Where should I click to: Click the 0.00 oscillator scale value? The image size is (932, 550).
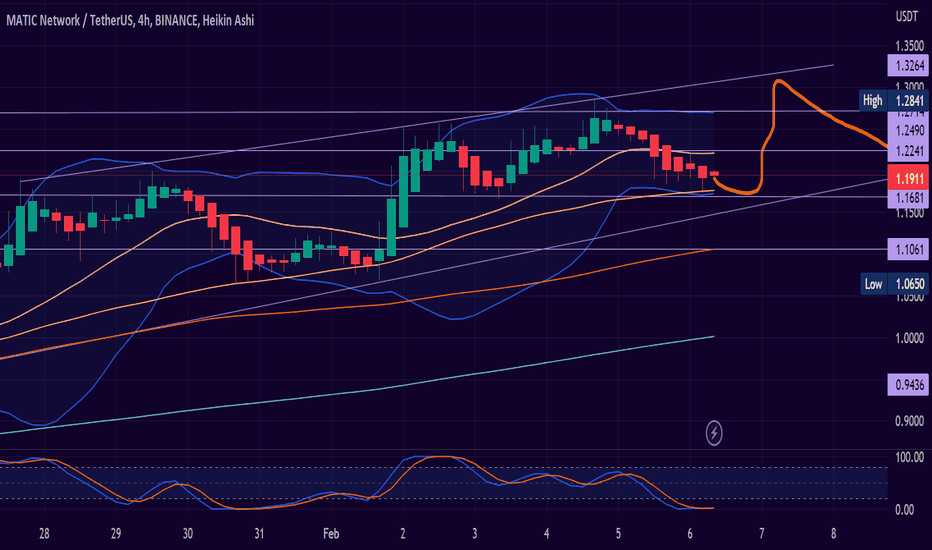(905, 510)
